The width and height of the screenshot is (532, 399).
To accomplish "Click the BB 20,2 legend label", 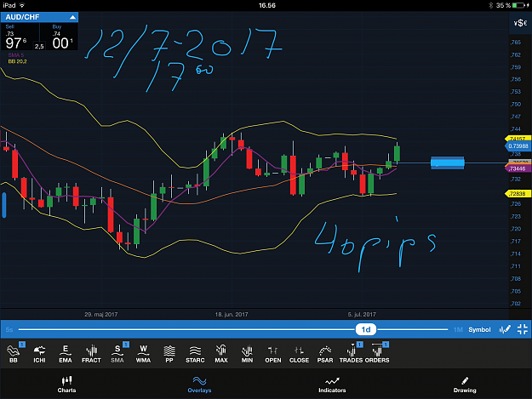I will coord(17,61).
